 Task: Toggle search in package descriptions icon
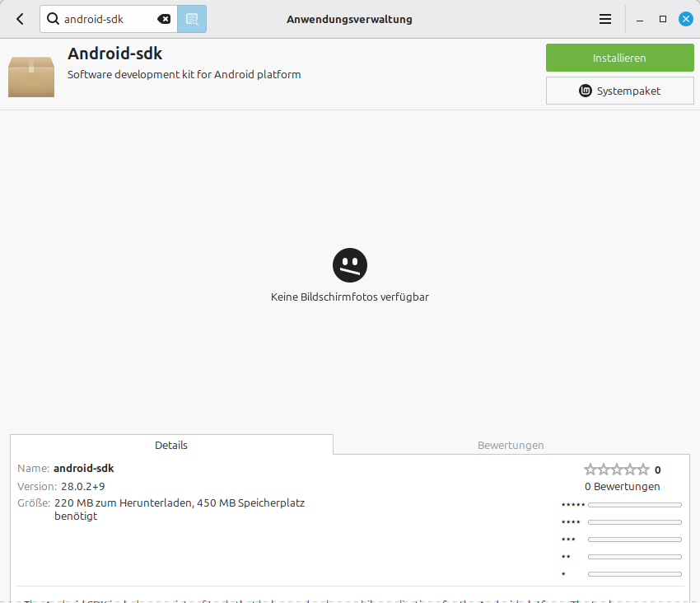coord(192,19)
